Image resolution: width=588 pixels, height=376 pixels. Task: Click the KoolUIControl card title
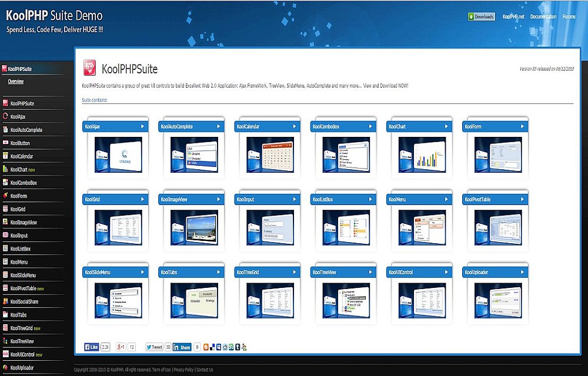pos(401,272)
